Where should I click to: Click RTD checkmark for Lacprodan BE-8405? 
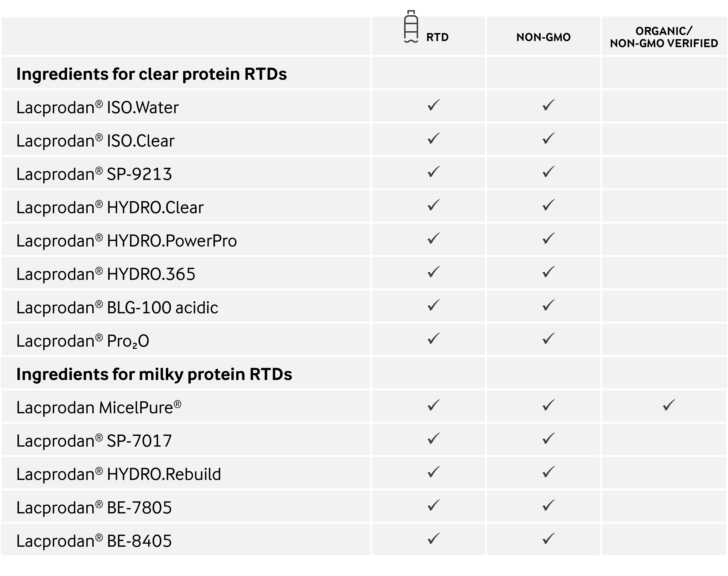coord(433,539)
